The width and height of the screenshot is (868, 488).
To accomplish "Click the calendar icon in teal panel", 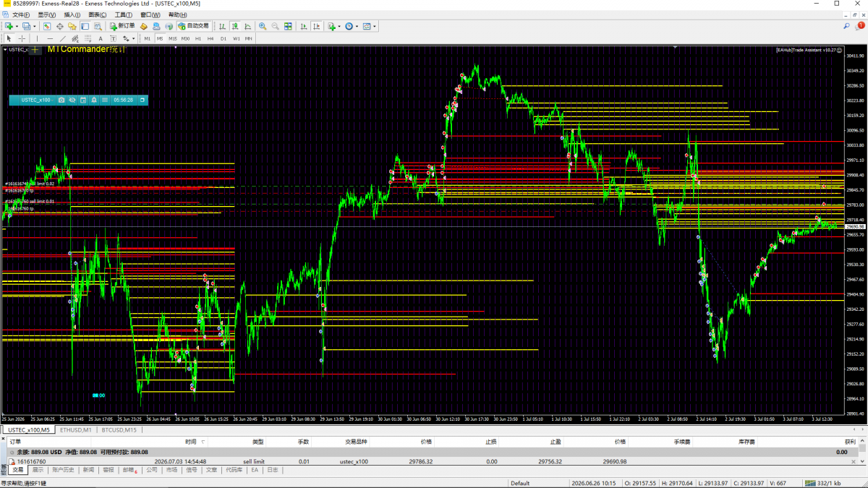I will (83, 100).
